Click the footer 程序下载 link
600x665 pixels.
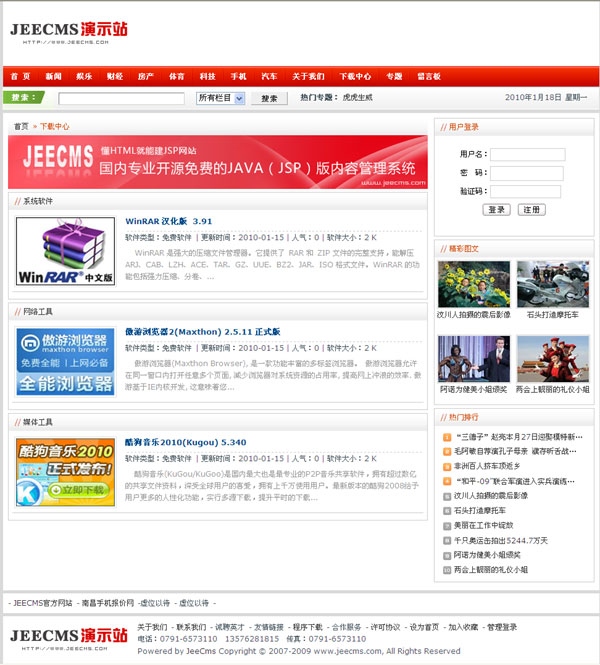(308, 627)
